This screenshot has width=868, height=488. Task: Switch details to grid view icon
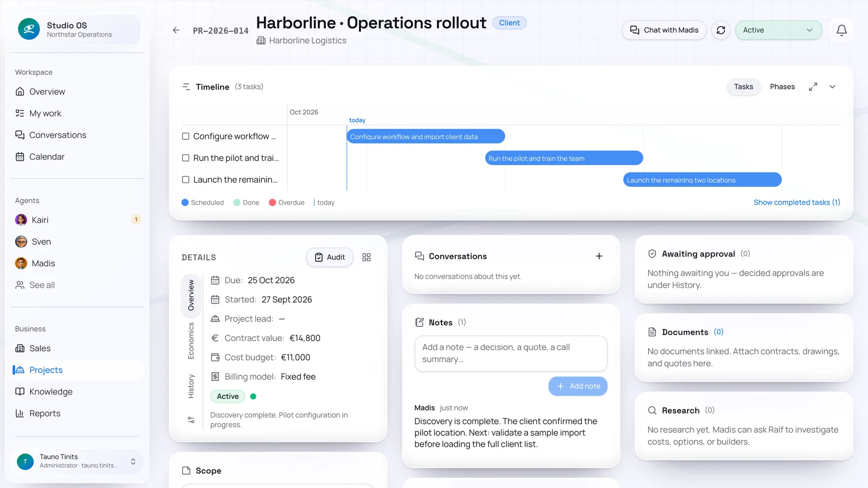[366, 257]
